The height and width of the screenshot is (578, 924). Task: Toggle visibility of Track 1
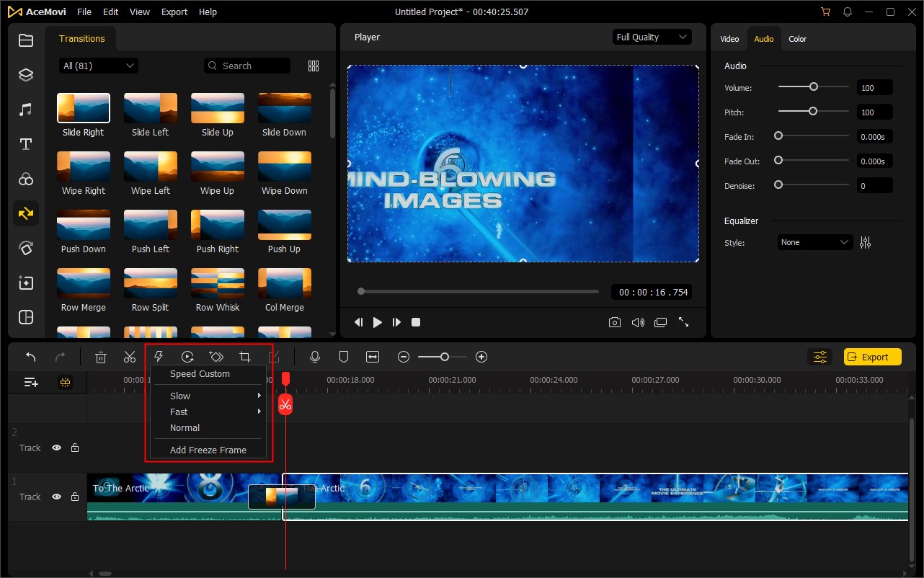(56, 497)
